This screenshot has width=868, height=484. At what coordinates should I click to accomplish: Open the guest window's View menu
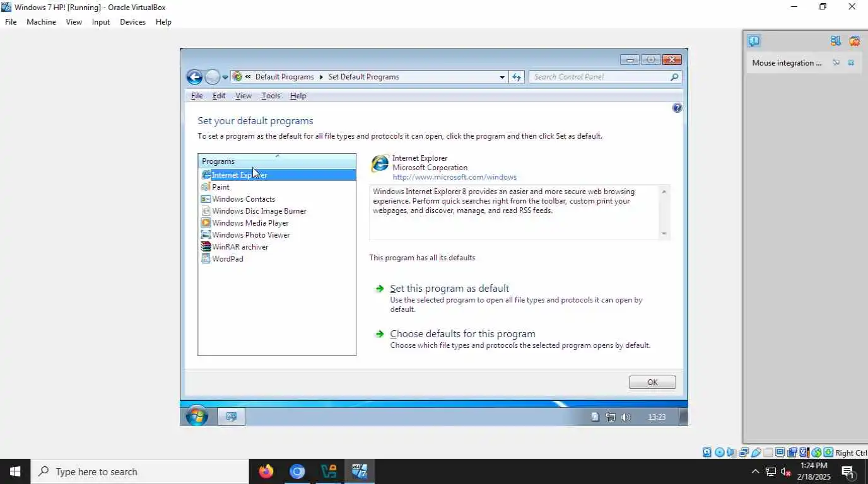243,96
